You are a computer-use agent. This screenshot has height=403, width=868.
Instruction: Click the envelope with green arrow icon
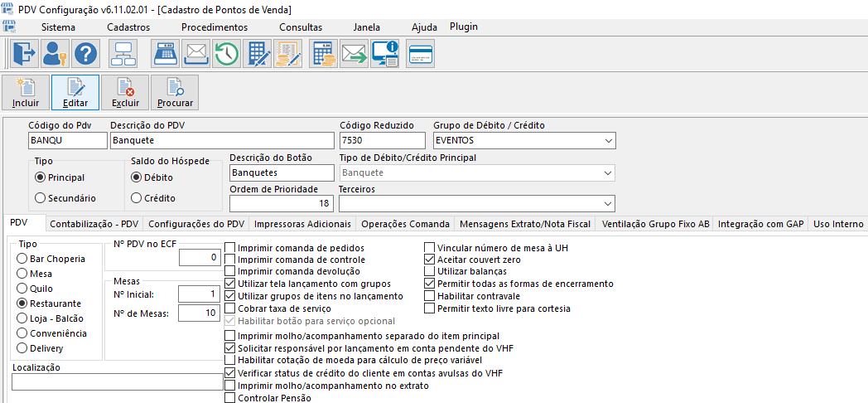[354, 54]
